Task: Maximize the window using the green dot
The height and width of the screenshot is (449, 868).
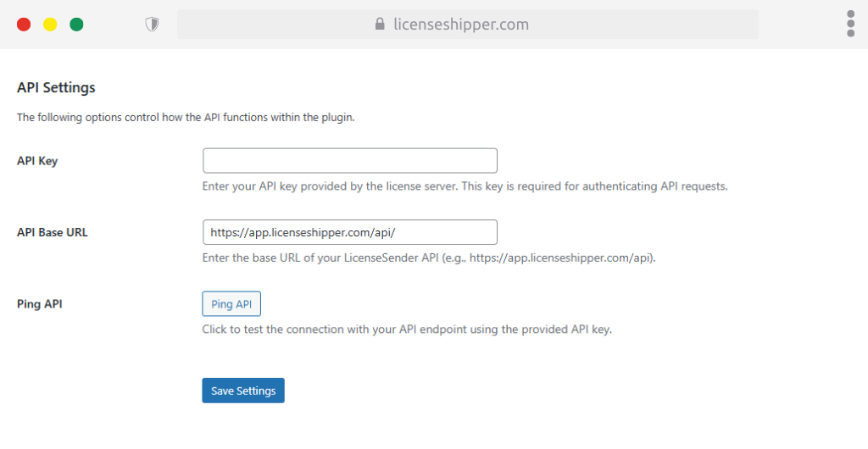Action: pyautogui.click(x=76, y=25)
